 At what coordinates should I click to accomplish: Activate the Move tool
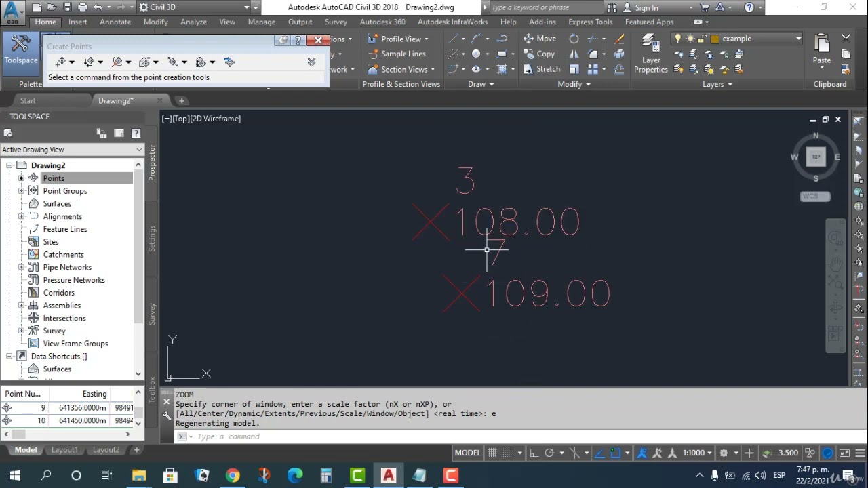click(x=540, y=39)
